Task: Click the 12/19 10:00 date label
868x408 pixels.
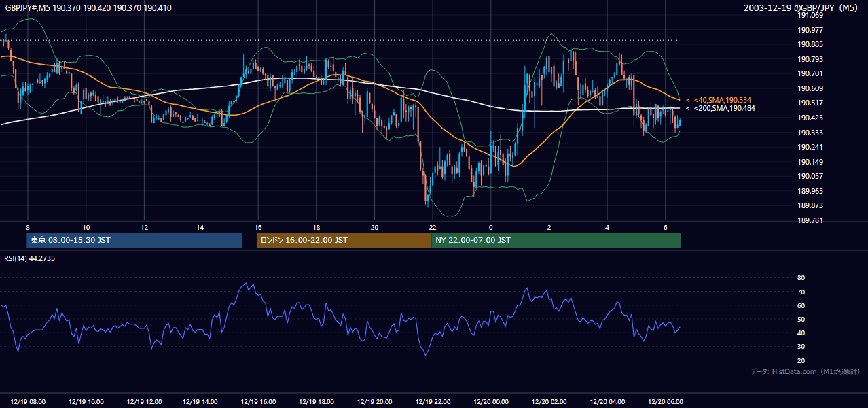Action: [x=86, y=402]
